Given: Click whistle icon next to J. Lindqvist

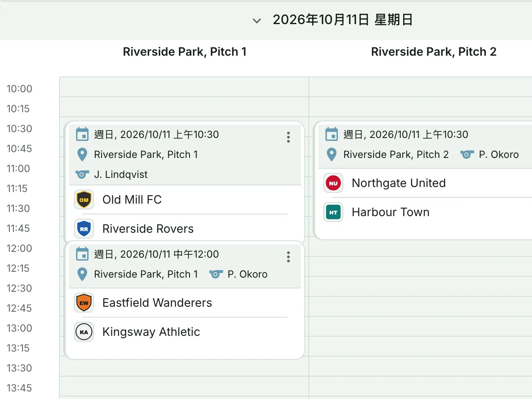Looking at the screenshot, I should click(x=82, y=174).
